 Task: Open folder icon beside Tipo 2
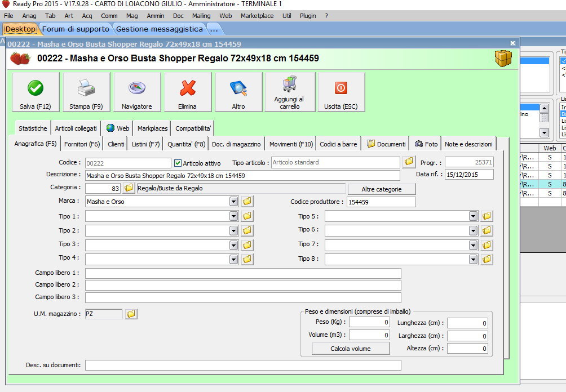[x=247, y=230]
